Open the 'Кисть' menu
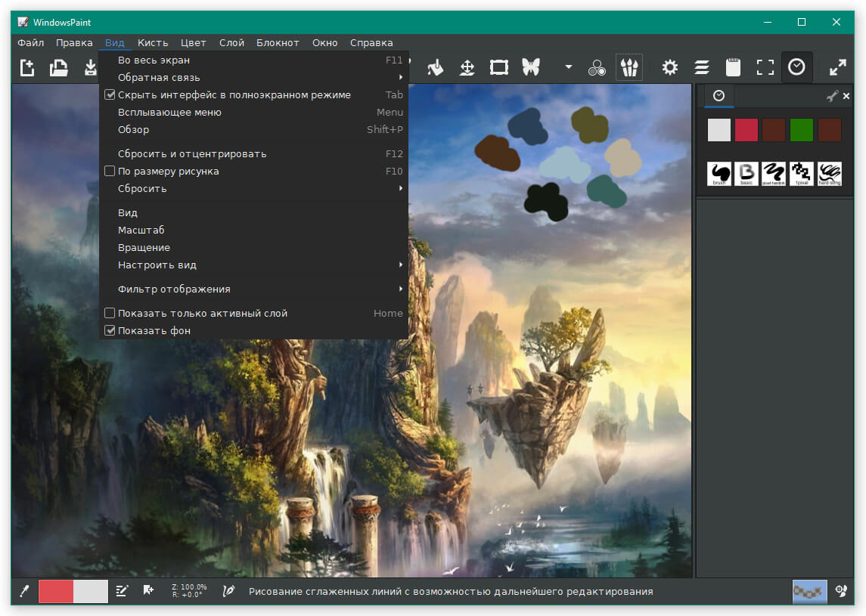866x616 pixels. click(153, 43)
